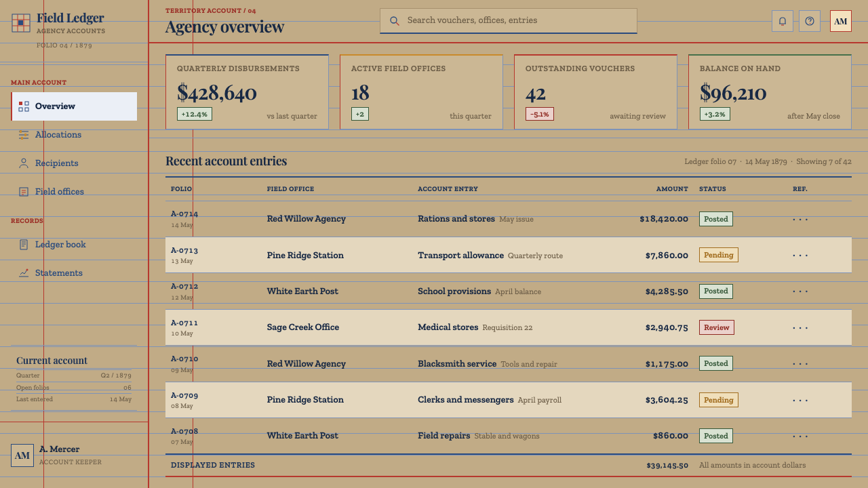This screenshot has height=488, width=868.
Task: Click the +3.2% balance badge
Action: pos(715,114)
